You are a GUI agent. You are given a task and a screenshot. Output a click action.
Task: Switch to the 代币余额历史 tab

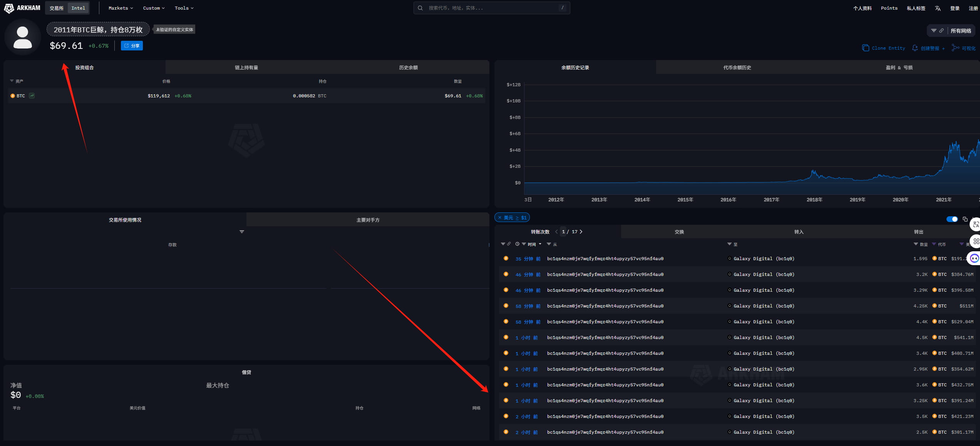pos(737,67)
